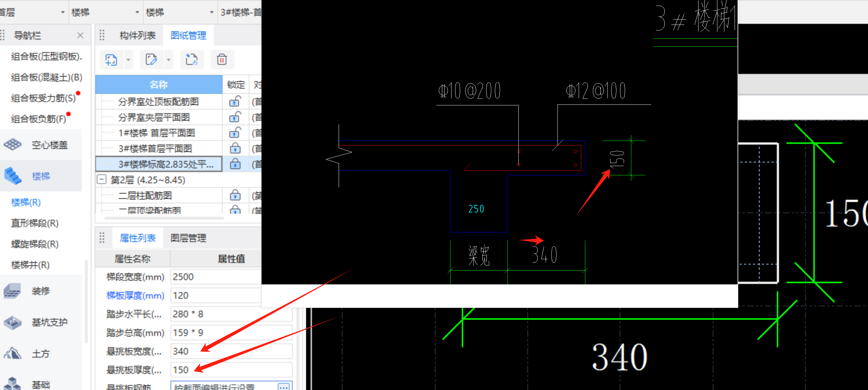
Task: Click the 梯板厚度(mm) property label
Action: [x=135, y=295]
